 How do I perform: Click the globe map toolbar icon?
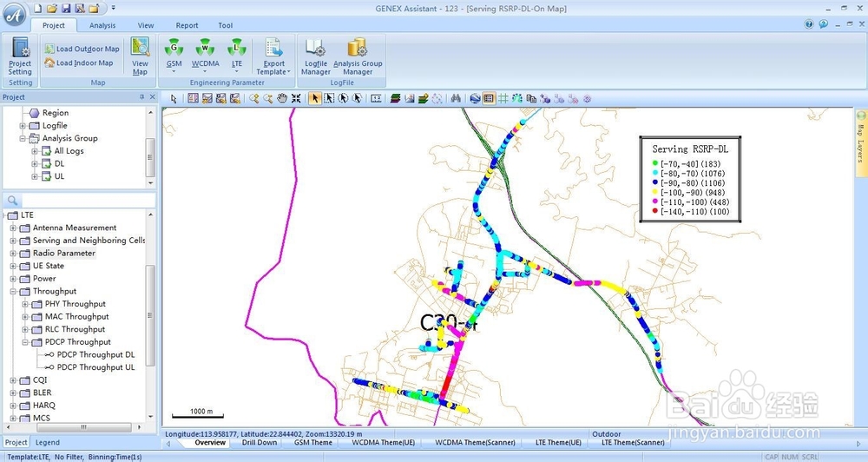click(475, 99)
